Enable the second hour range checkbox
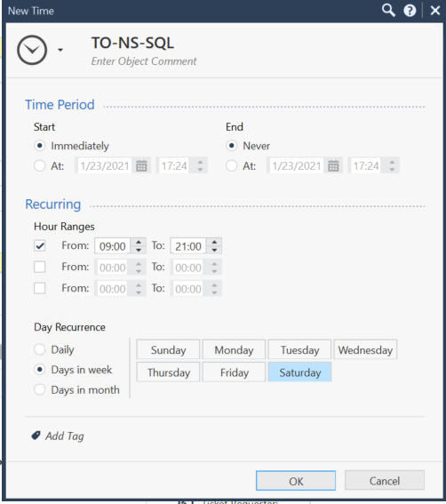Screen dimensions: 446x504 [40, 267]
